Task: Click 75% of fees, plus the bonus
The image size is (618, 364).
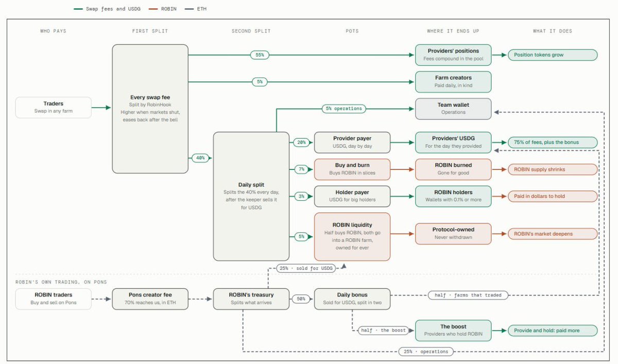Action: tap(552, 142)
